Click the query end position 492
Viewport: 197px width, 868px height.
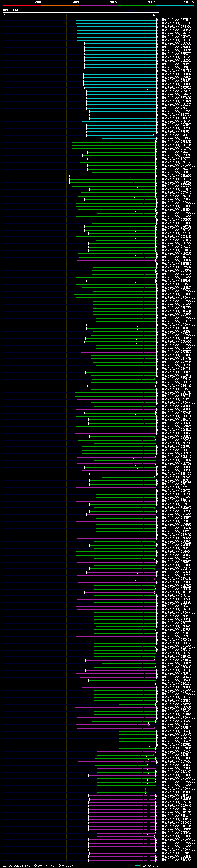click(155, 15)
